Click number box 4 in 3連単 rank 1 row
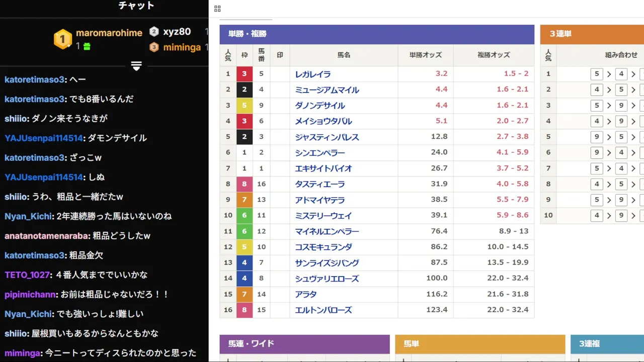 (x=621, y=74)
